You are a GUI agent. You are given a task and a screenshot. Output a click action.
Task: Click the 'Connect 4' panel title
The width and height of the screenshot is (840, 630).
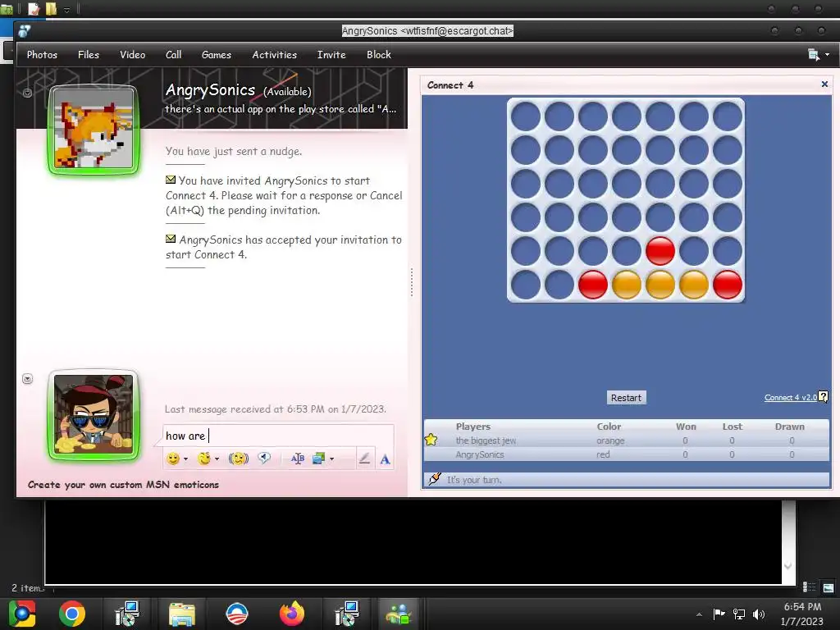coord(450,85)
